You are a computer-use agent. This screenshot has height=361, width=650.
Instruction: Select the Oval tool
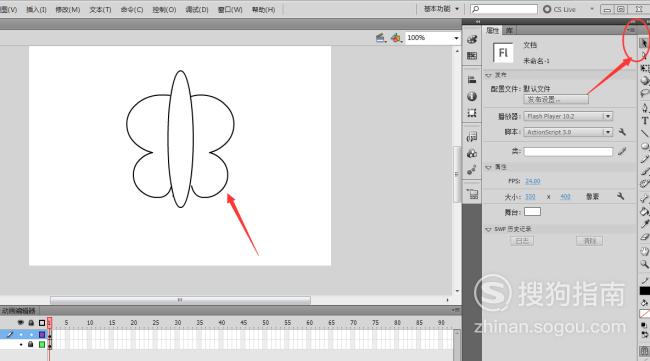tap(645, 146)
